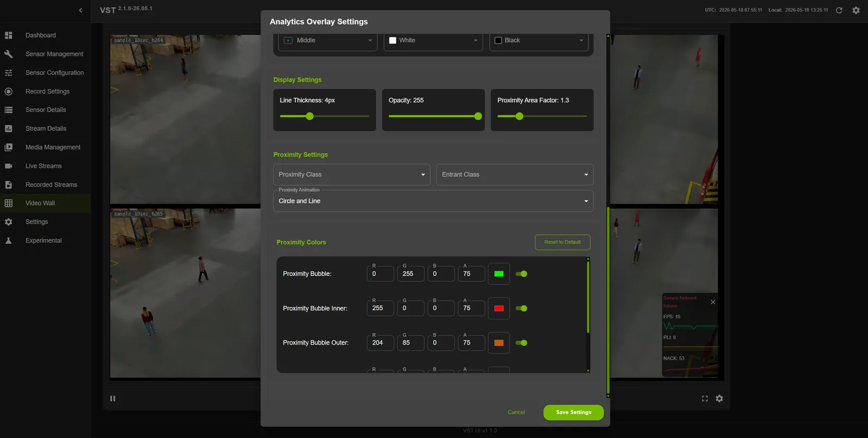Collapse the sidebar with the chevron icon
This screenshot has height=438, width=868.
point(80,10)
